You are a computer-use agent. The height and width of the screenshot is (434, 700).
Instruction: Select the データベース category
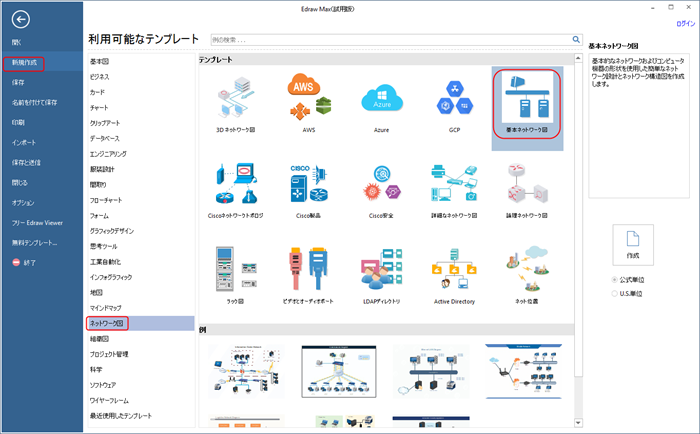click(105, 138)
